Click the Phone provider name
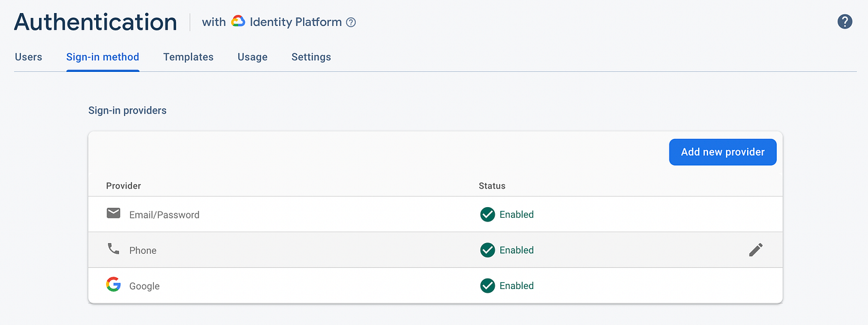The height and width of the screenshot is (325, 868). [x=143, y=251]
